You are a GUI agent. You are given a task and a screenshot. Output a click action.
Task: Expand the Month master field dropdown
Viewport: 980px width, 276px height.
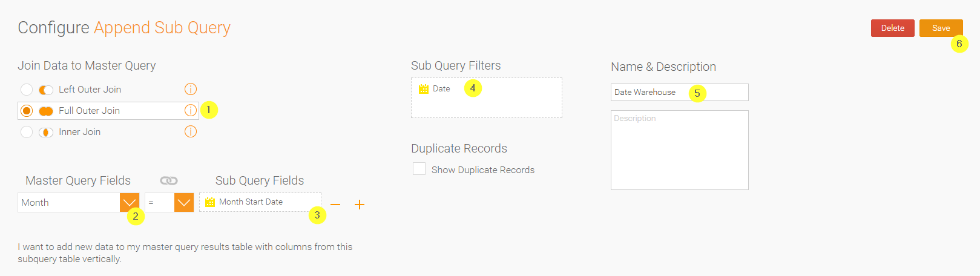(130, 202)
